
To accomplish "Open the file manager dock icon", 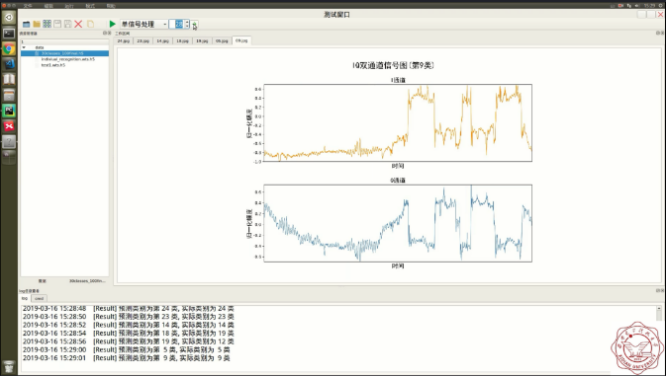I will [x=9, y=95].
